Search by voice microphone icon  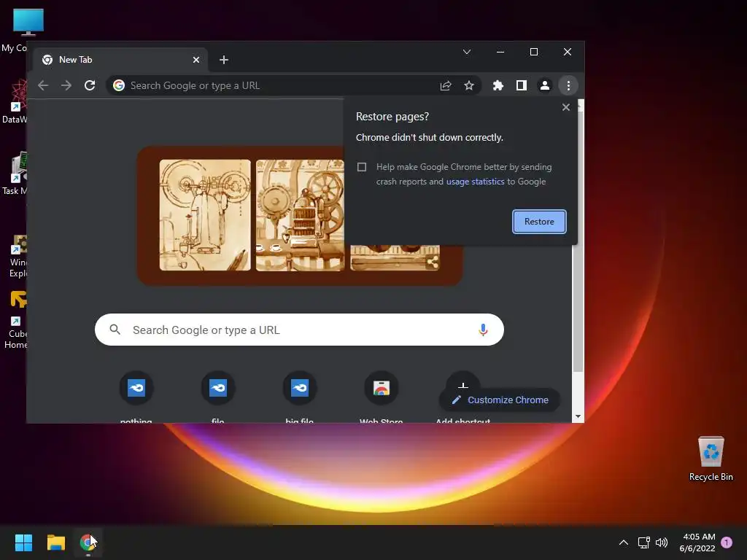(483, 330)
